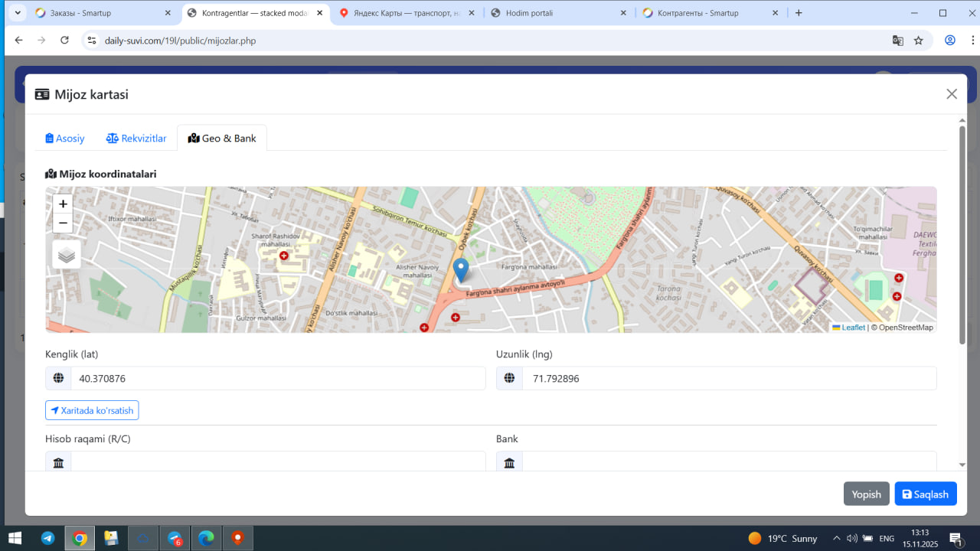This screenshot has width=980, height=551.
Task: Zoom out on the customer map
Action: (63, 223)
